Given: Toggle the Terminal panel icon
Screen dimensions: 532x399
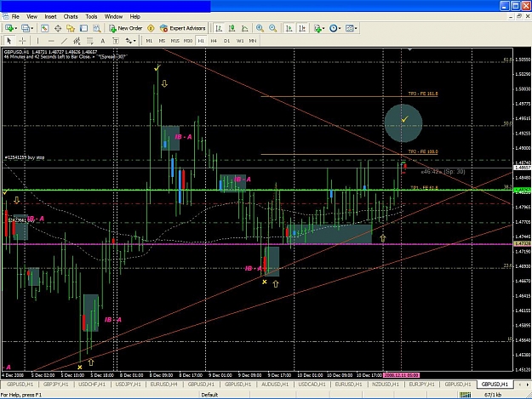Looking at the screenshot, I should click(x=83, y=28).
